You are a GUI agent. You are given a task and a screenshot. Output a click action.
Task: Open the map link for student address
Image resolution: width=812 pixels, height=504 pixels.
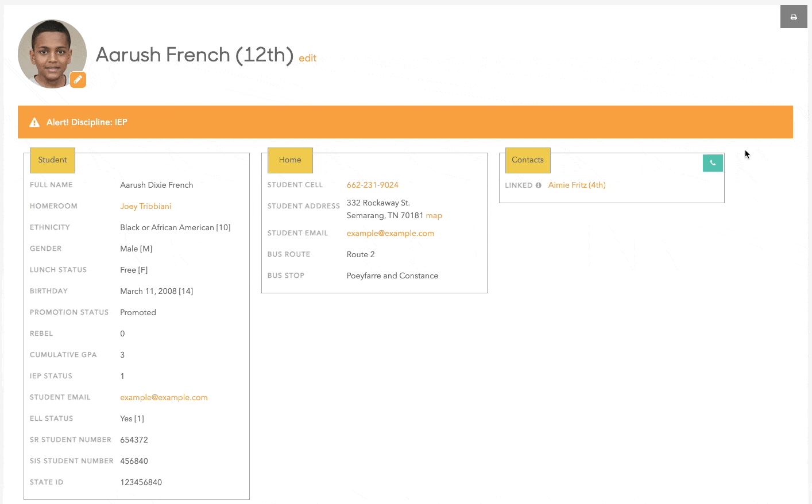coord(434,216)
